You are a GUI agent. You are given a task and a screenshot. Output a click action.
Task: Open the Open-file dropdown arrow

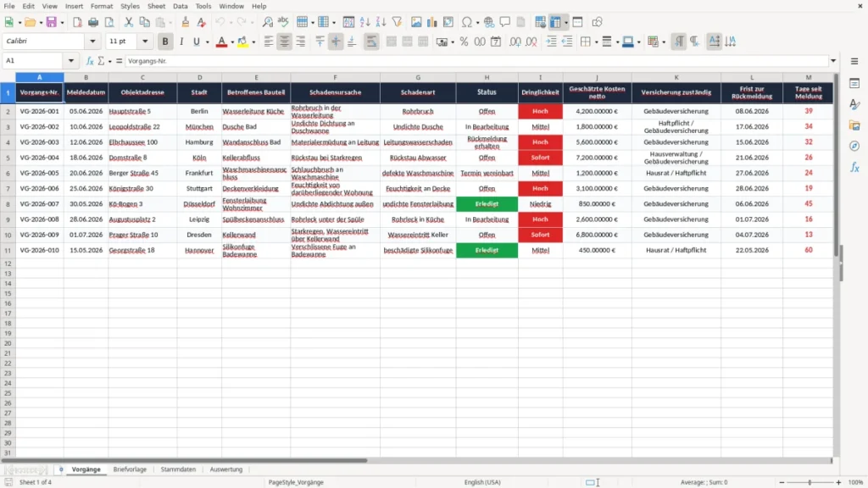(41, 23)
